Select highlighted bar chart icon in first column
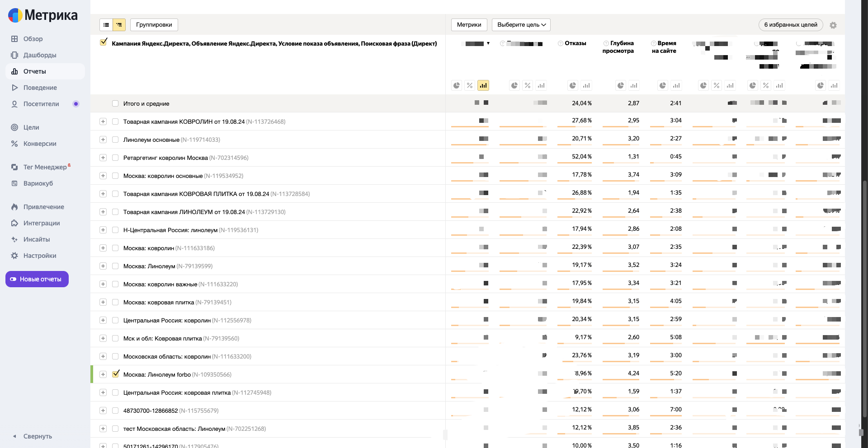 483,85
